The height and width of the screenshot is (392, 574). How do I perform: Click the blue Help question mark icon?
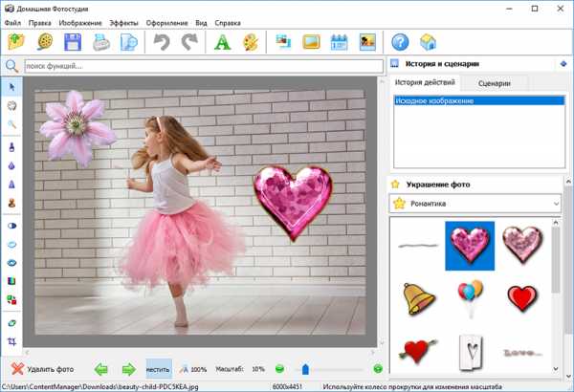pos(400,42)
